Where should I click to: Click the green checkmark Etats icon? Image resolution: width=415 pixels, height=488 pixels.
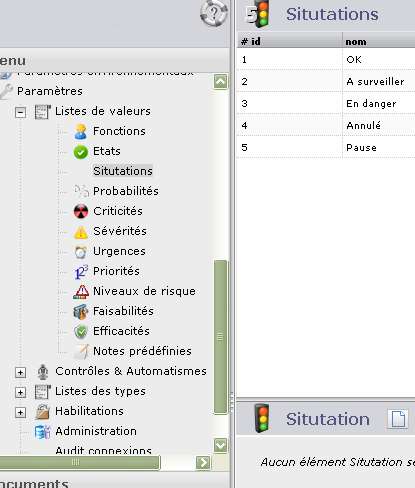[80, 152]
